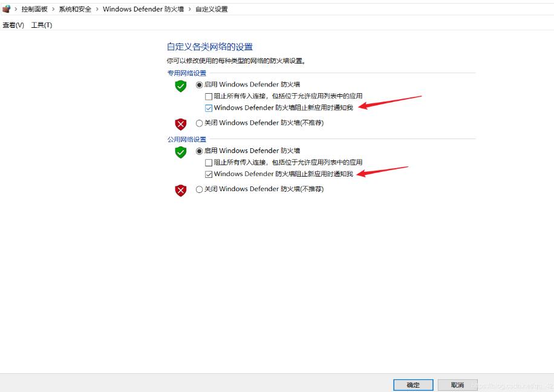The width and height of the screenshot is (554, 392).
Task: Click the red shield under public network settings
Action: [x=181, y=190]
